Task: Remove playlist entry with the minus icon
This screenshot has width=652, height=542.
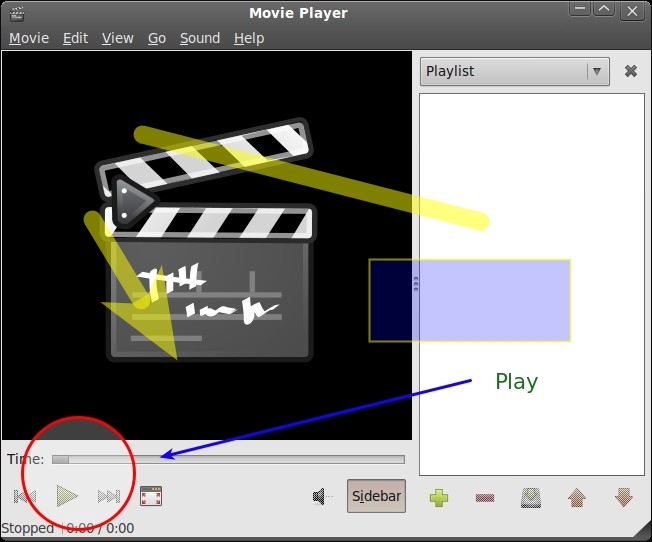Action: (x=485, y=497)
